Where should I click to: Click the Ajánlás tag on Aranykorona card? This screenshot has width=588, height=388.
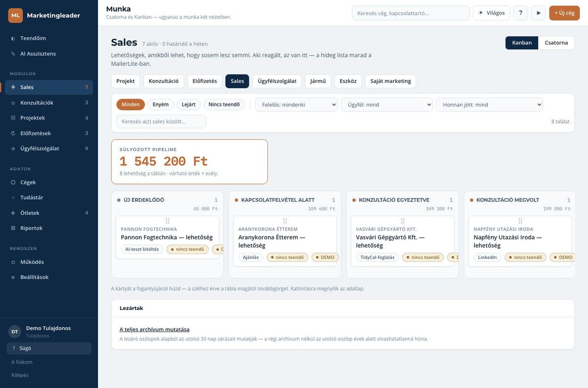[251, 257]
